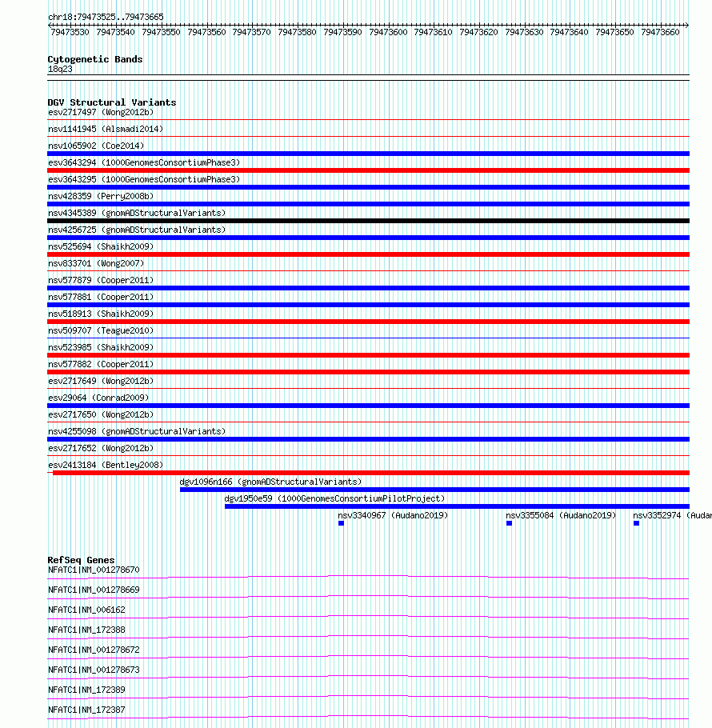The width and height of the screenshot is (712, 728).
Task: Click the small blue nsv3352974 insertion marker
Action: [x=636, y=523]
